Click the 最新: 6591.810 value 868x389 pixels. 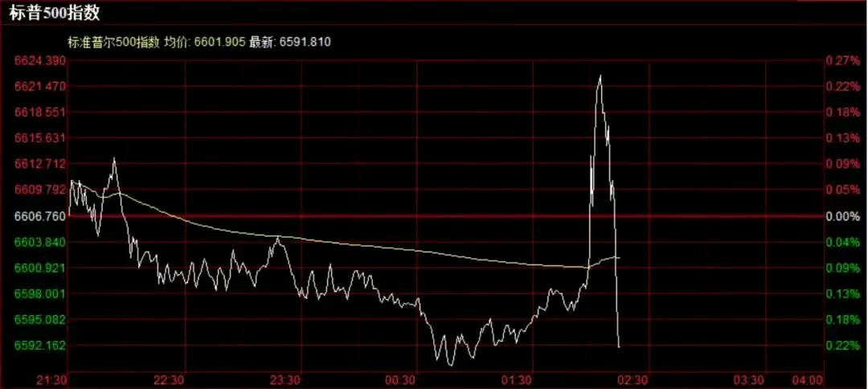(290, 42)
